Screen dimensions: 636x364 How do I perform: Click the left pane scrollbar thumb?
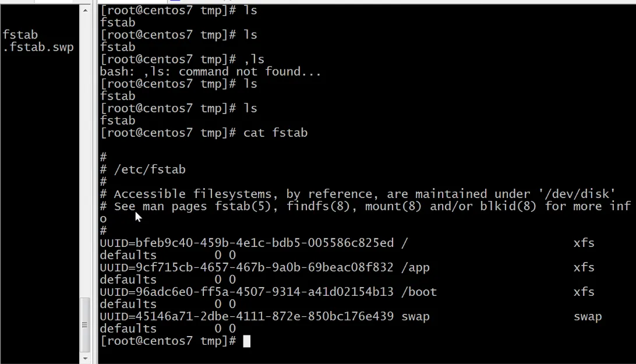point(85,324)
